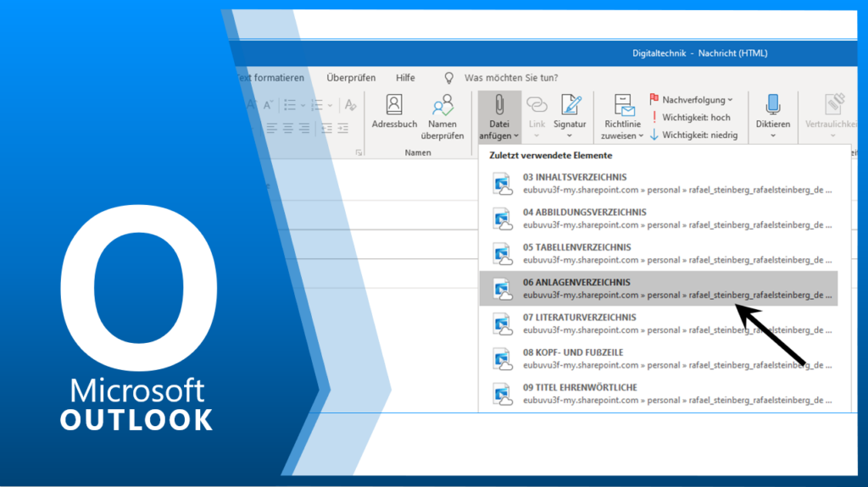Screen dimensions: 868x487
Task: Click the file icon of 05 TABELLENVERZEICHNIS
Action: click(503, 254)
